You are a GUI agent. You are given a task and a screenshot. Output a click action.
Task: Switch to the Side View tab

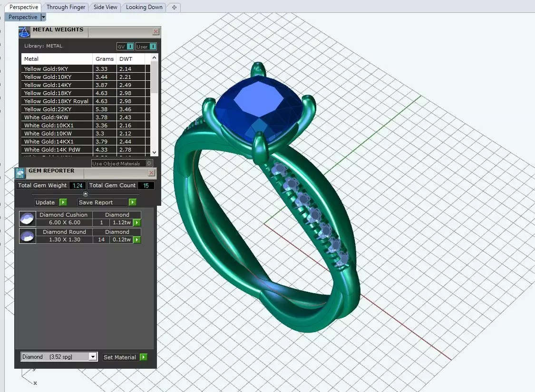(x=105, y=7)
